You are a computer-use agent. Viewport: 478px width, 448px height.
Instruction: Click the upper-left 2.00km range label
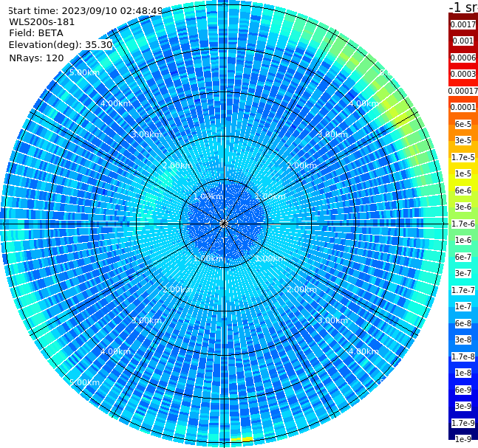coord(177,165)
